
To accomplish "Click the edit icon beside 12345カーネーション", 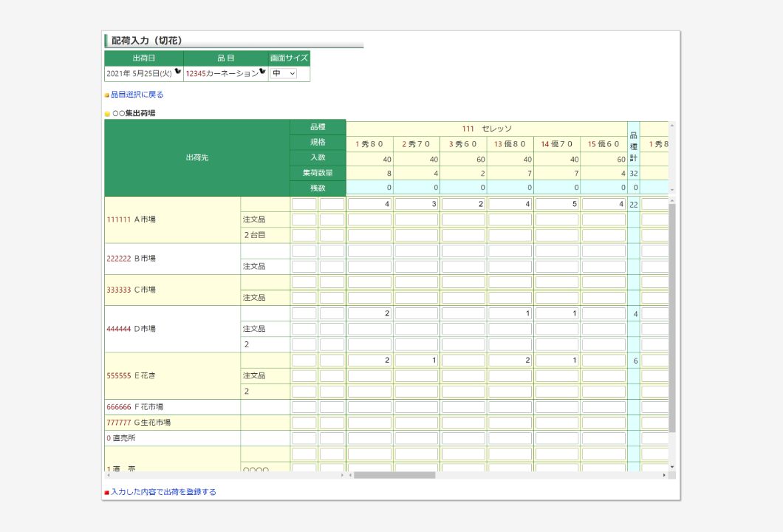I will (x=262, y=72).
